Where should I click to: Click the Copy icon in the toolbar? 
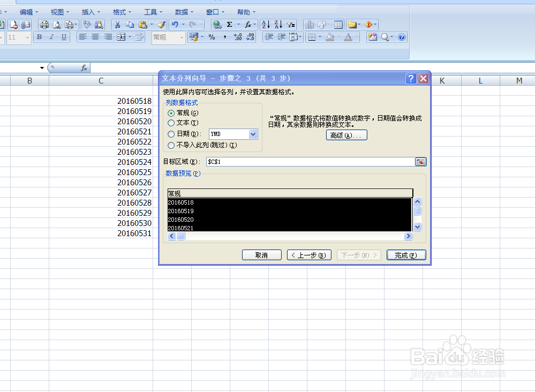tap(130, 25)
